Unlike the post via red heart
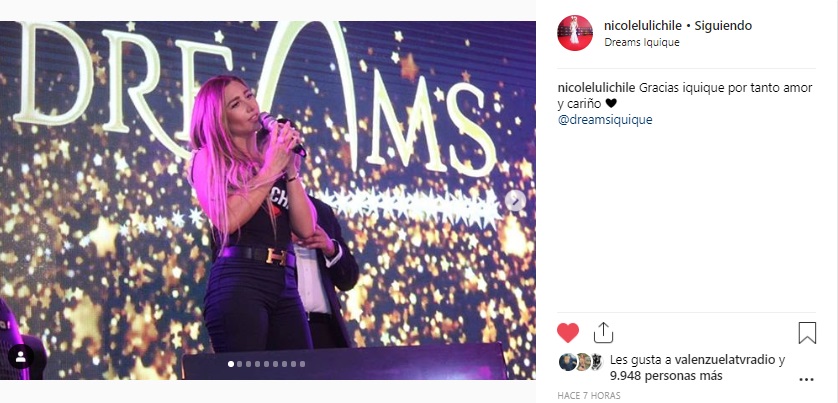Screen dimensions: 838x403 pyautogui.click(x=568, y=332)
